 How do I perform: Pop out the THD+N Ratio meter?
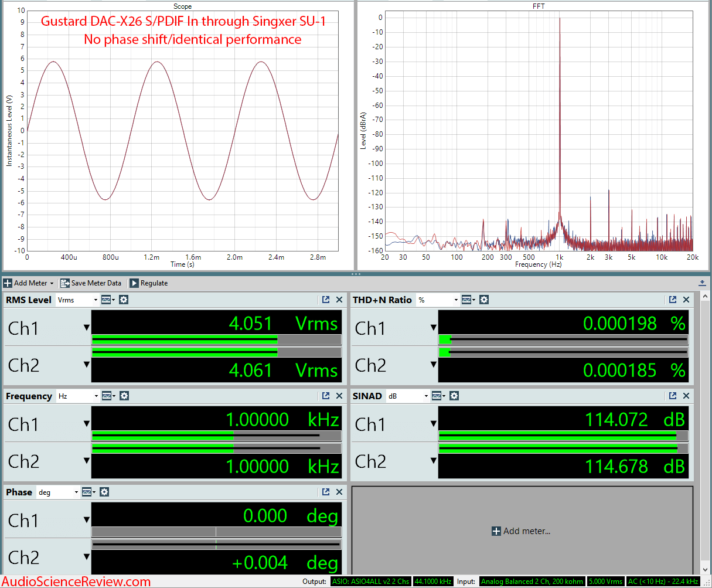pos(673,300)
